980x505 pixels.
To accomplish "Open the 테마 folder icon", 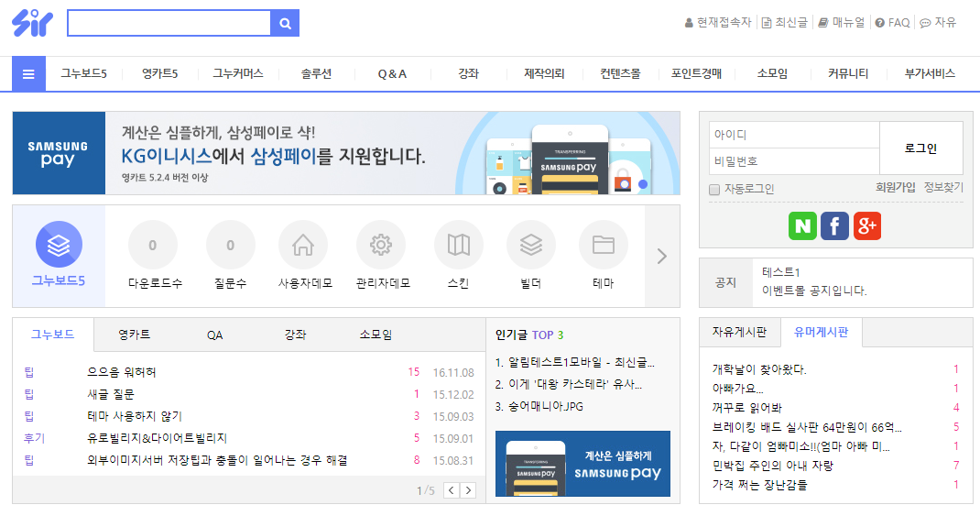I will pos(604,246).
